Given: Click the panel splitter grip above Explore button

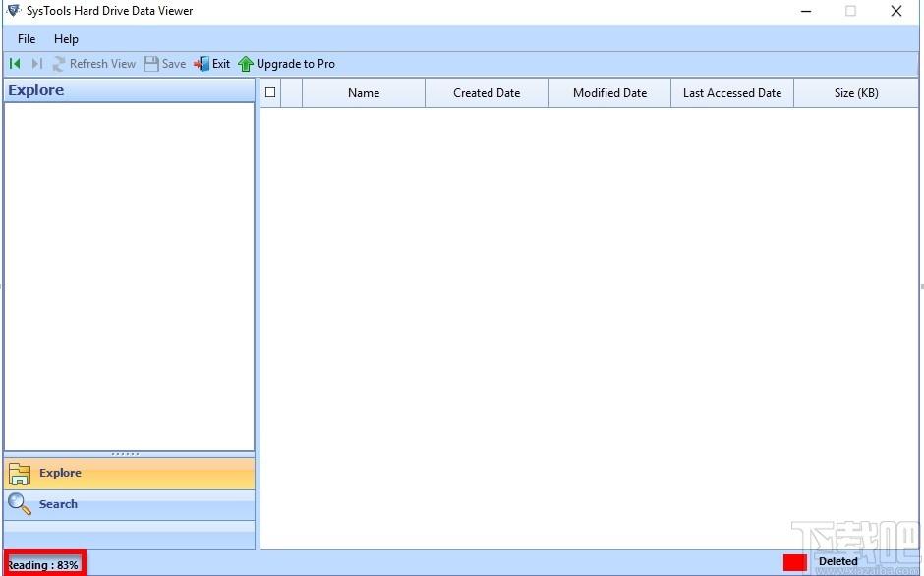Looking at the screenshot, I should point(126,454).
